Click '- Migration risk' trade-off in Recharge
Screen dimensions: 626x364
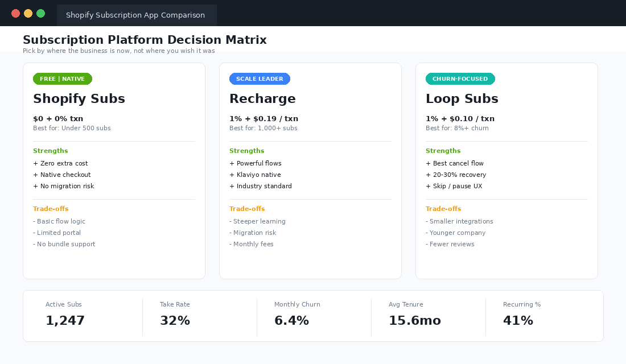click(x=253, y=233)
